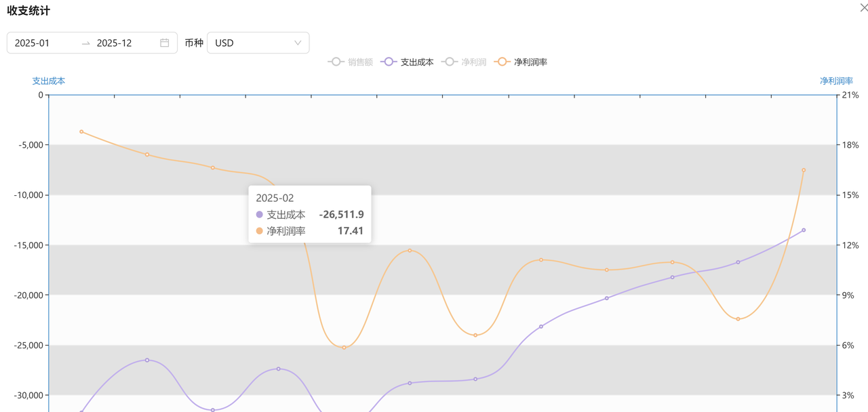Show the 销售额 series via its legend label
Screen dimensions: 868x412
[x=360, y=62]
